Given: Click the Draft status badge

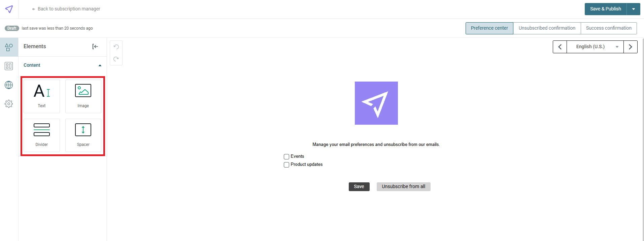Looking at the screenshot, I should tap(12, 28).
